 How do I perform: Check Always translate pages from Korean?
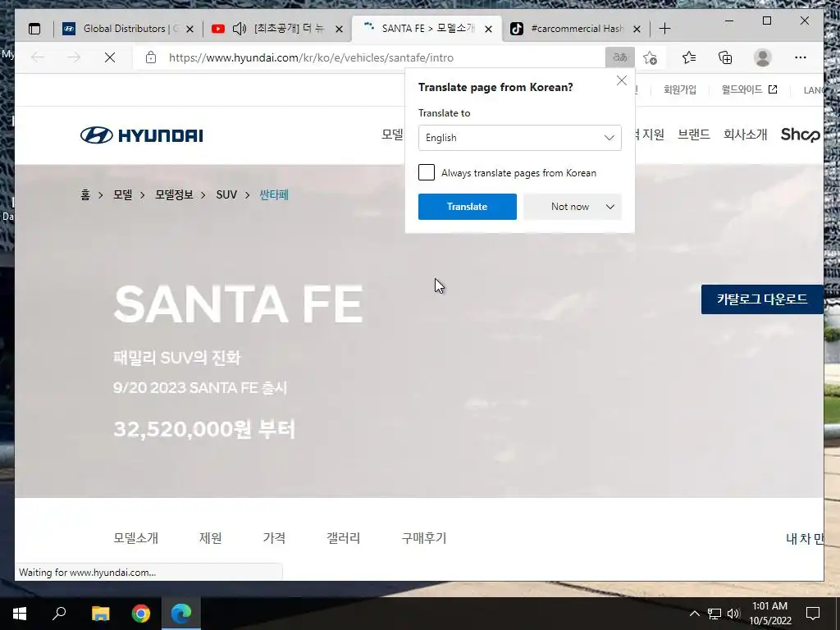(x=427, y=172)
